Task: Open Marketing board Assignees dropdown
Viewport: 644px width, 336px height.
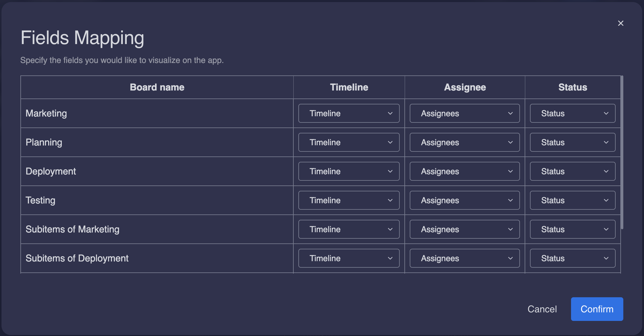Action: [464, 113]
